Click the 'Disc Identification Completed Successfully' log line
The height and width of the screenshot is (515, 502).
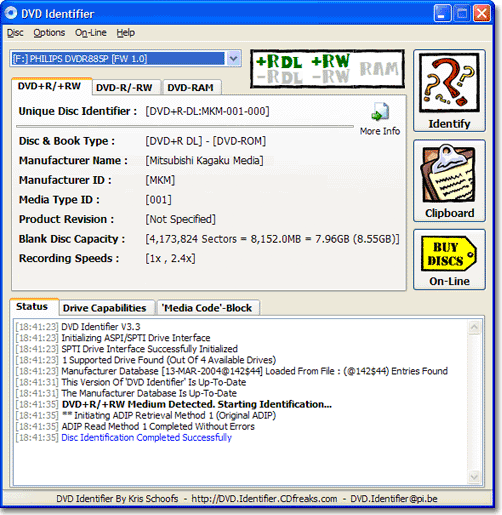(x=147, y=437)
